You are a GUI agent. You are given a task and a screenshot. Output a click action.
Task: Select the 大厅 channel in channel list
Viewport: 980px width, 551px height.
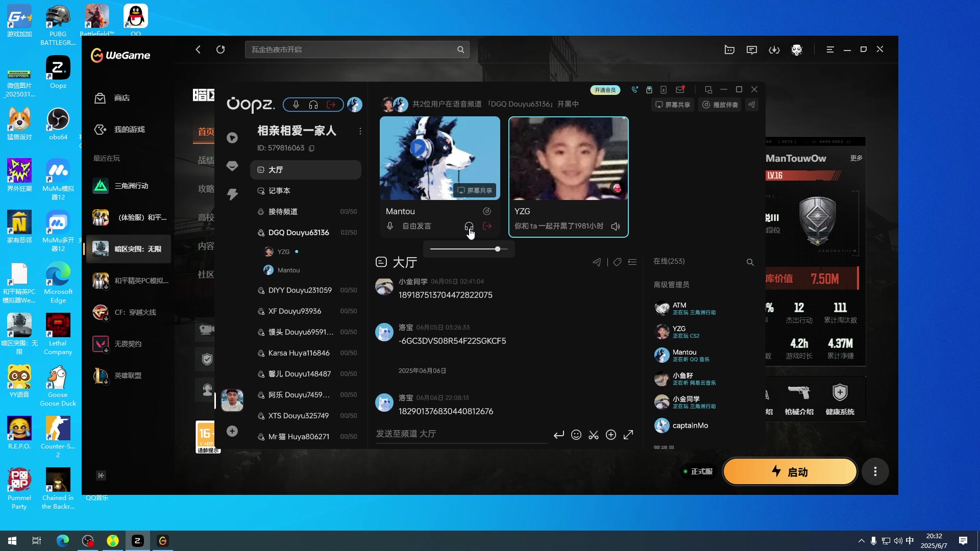pyautogui.click(x=306, y=170)
